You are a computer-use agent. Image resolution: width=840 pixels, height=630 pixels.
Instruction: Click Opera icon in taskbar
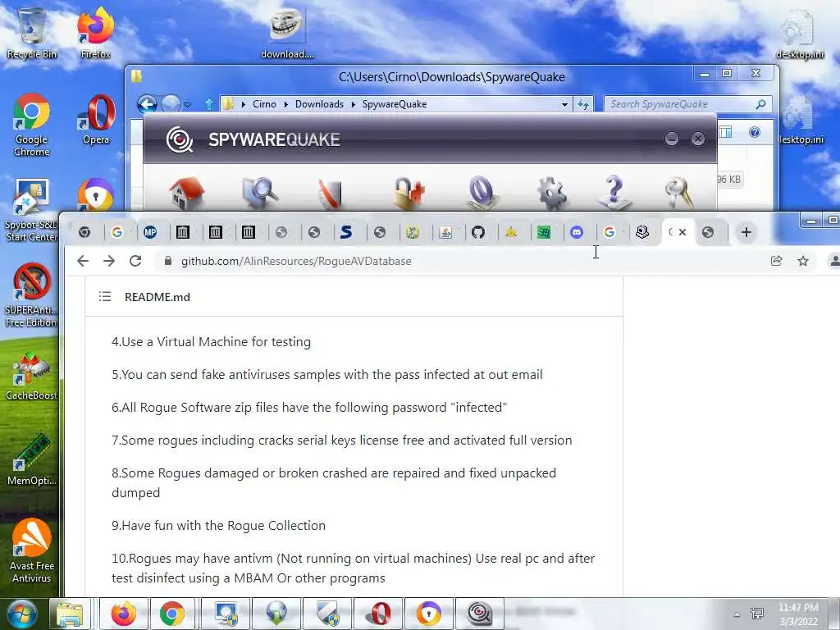coord(379,614)
